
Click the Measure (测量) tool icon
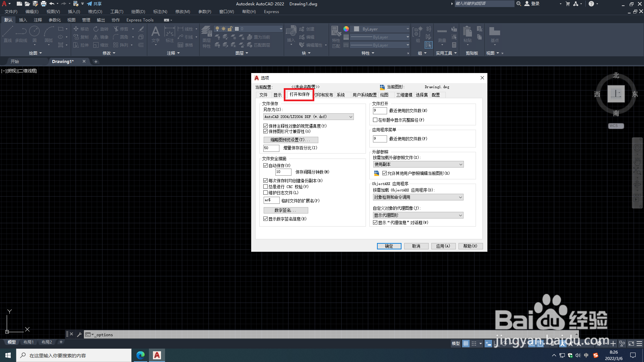tap(442, 35)
